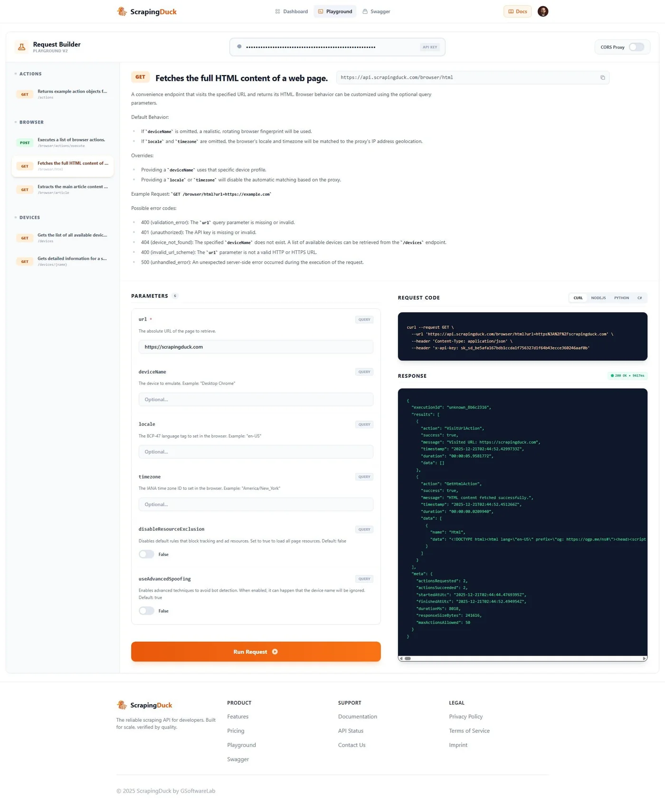The height and width of the screenshot is (812, 665).
Task: Open the footer Pricing link
Action: (x=236, y=731)
